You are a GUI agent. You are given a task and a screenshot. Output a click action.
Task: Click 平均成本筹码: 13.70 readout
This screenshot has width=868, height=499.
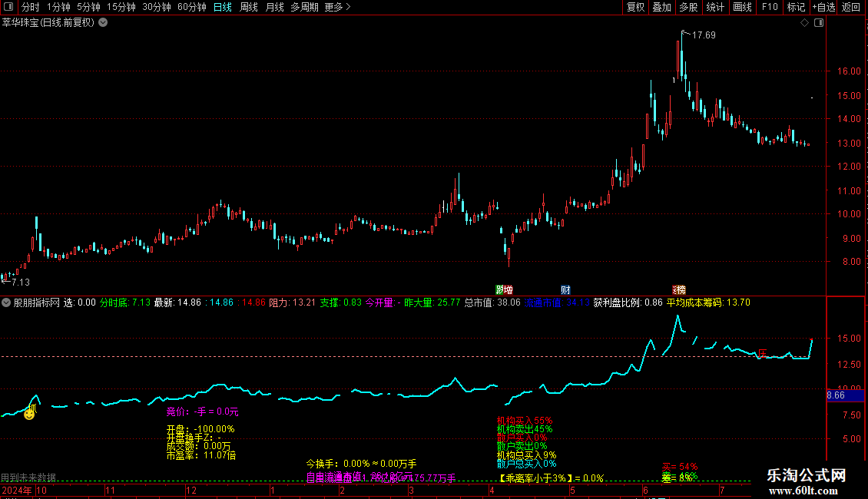tap(708, 302)
